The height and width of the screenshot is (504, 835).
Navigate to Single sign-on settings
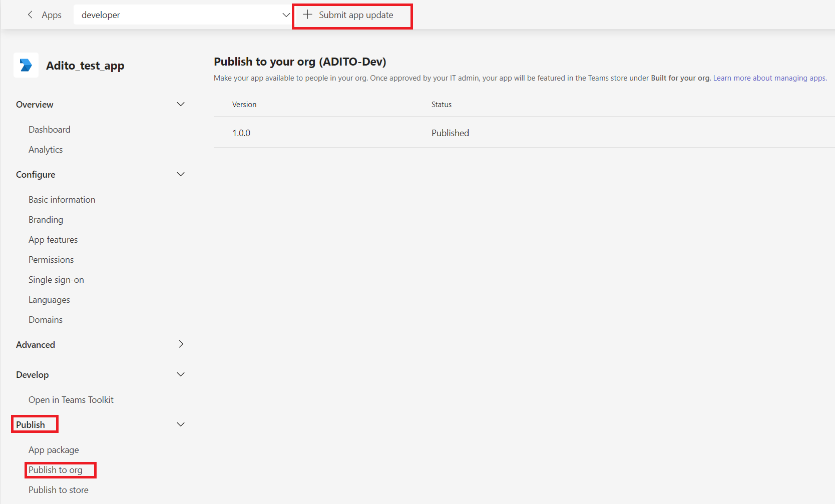pyautogui.click(x=56, y=279)
